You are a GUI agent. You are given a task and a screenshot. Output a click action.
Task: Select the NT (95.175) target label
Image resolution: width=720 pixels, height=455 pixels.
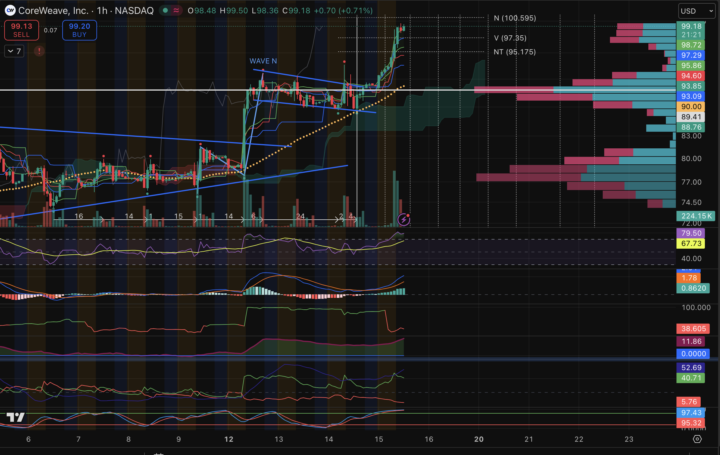(x=515, y=52)
